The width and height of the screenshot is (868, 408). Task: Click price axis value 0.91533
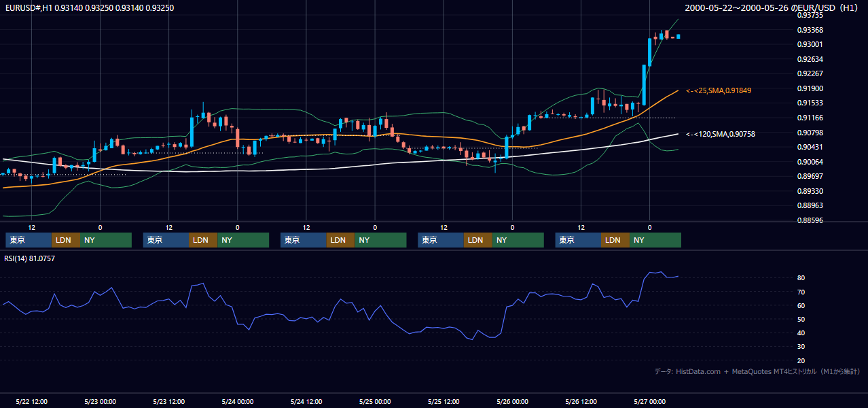point(811,103)
